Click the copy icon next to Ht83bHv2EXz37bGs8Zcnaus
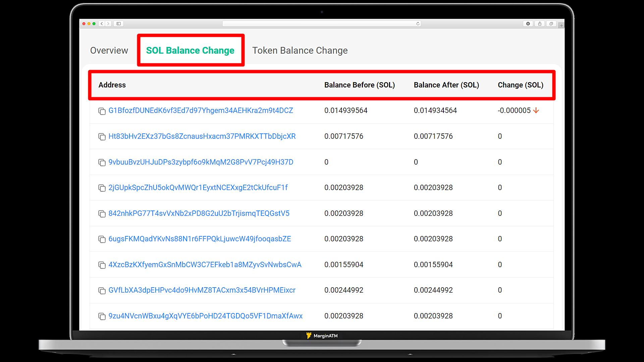 coord(102,136)
